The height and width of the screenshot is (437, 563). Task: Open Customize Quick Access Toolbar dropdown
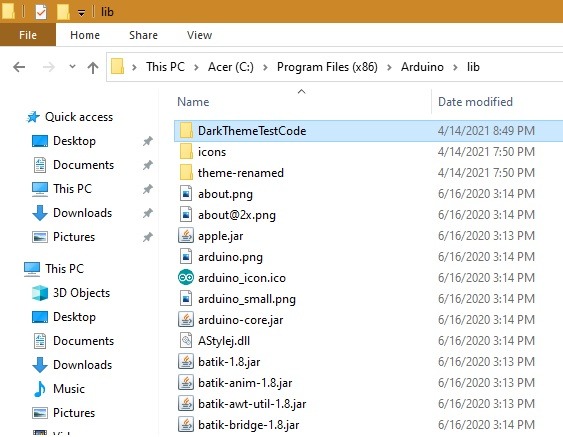[x=82, y=13]
